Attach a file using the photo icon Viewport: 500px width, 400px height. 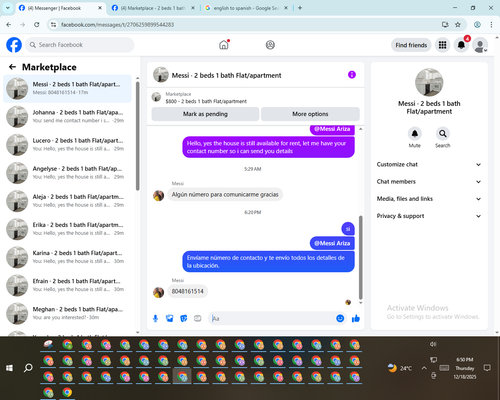pyautogui.click(x=169, y=319)
